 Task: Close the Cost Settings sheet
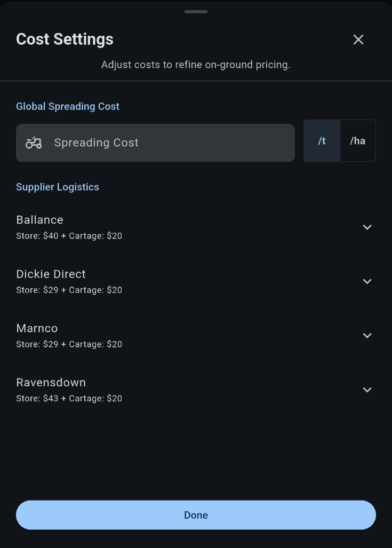click(x=358, y=39)
